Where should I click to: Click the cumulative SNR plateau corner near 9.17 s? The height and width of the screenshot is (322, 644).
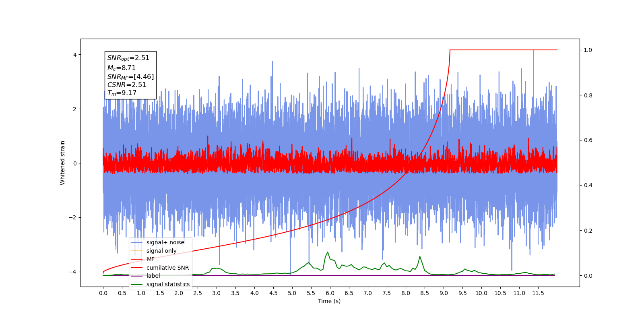pyautogui.click(x=450, y=50)
